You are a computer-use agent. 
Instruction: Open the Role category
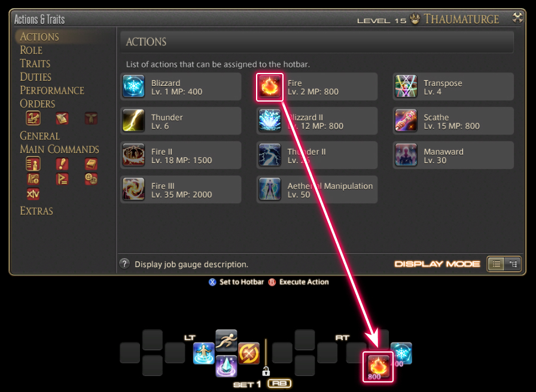31,50
